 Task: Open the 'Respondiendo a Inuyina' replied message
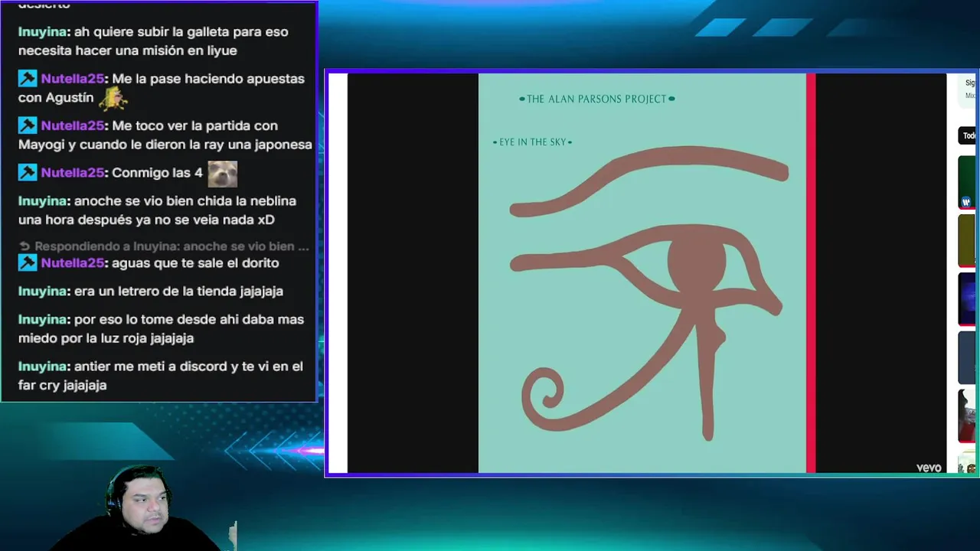(x=164, y=246)
